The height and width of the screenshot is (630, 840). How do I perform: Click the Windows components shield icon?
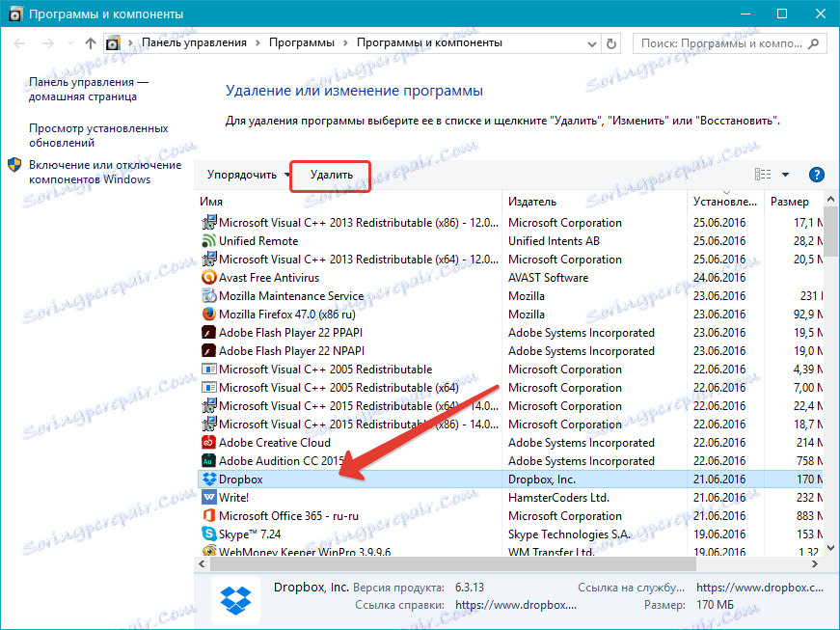[x=14, y=165]
